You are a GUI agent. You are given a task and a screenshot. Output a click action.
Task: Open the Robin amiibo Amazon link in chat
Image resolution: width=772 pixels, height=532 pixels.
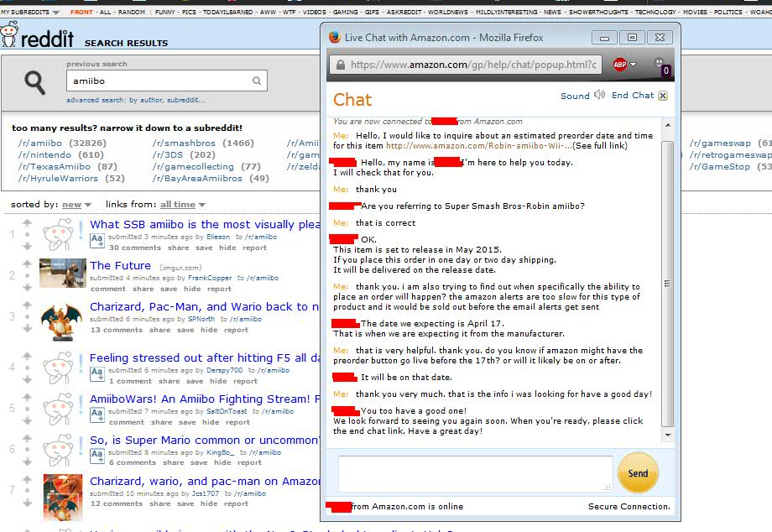479,146
